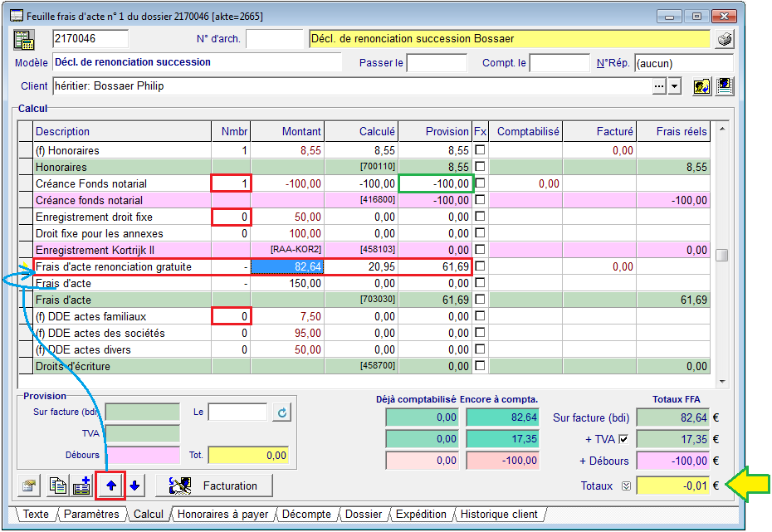Click the table scrollbar up arrow

point(722,129)
